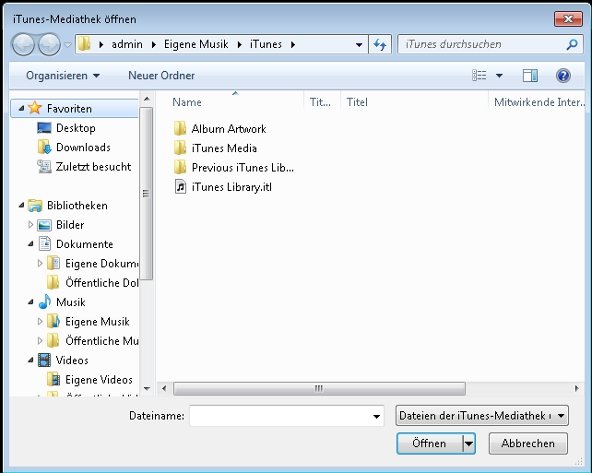592x473 pixels.
Task: Click the folder icon in address bar
Action: pos(84,44)
